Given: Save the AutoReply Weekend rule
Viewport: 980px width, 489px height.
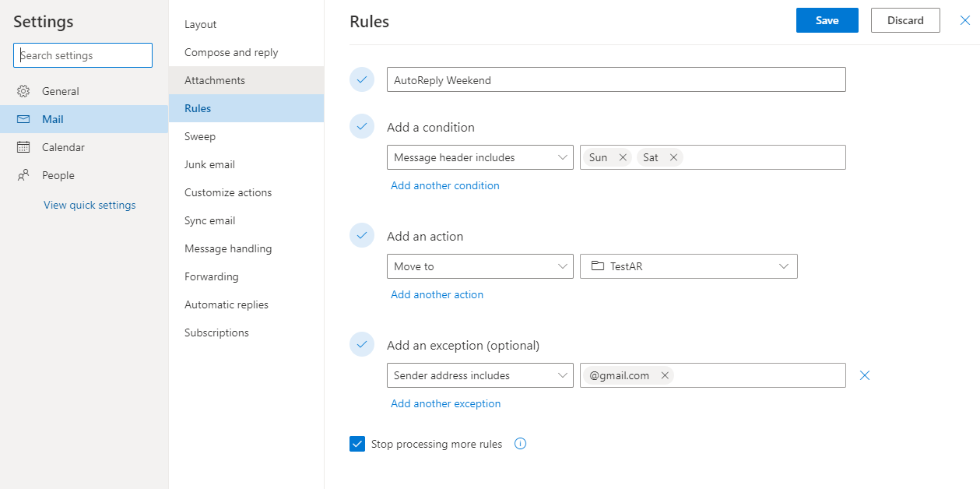Looking at the screenshot, I should (x=827, y=19).
